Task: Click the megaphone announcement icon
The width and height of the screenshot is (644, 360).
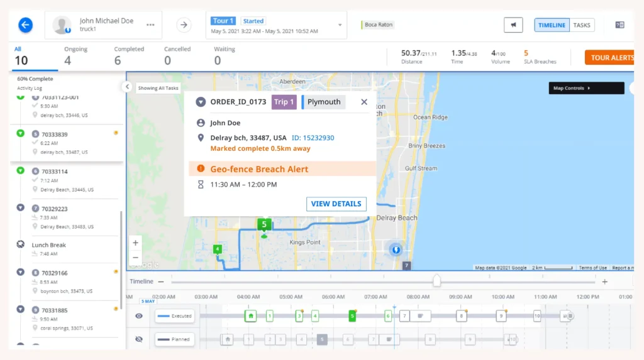Action: tap(513, 25)
